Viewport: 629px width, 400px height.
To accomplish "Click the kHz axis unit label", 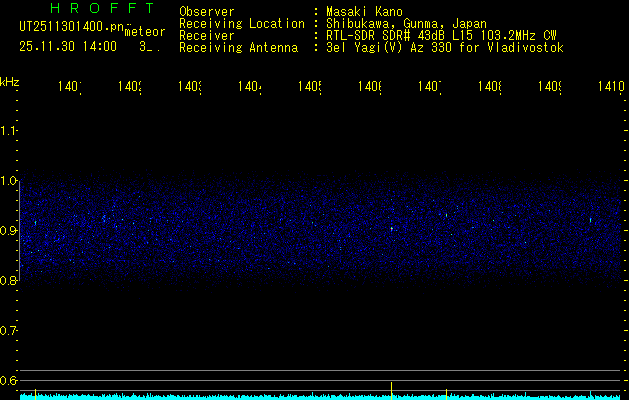I will pos(9,81).
